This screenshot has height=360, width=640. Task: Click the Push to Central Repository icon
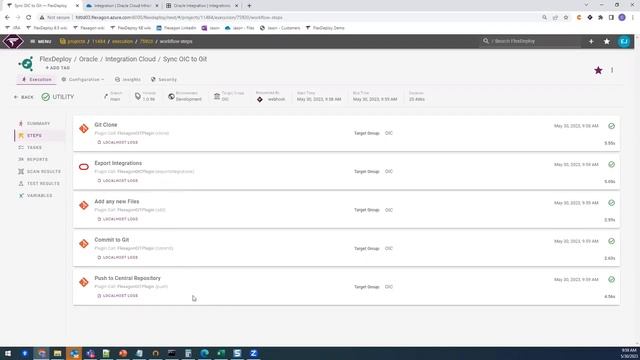point(84,282)
